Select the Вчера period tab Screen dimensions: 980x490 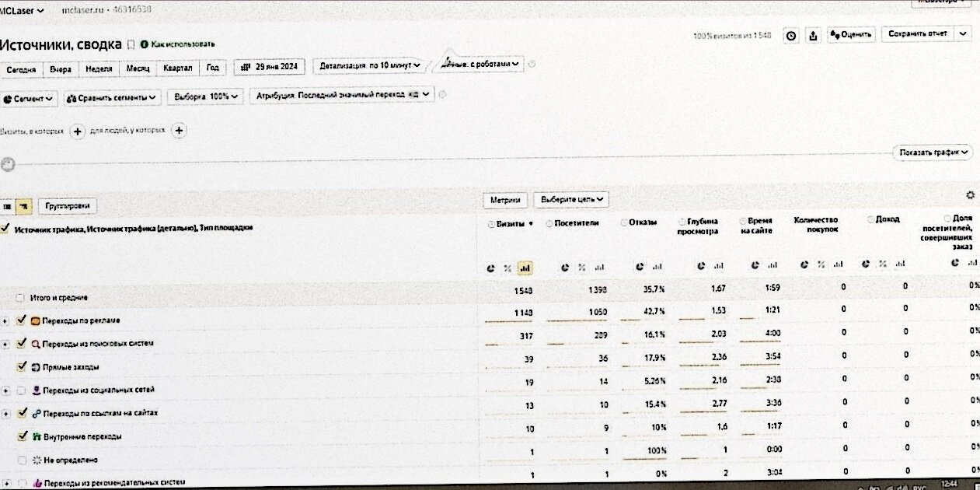pyautogui.click(x=61, y=68)
